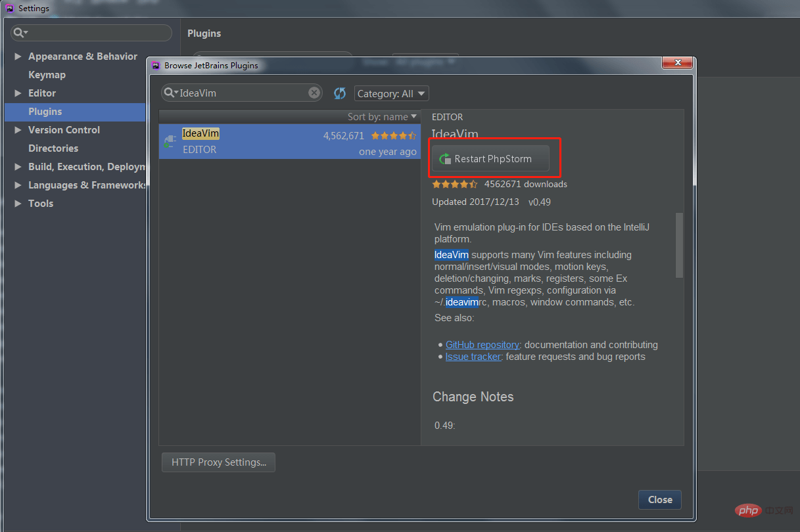Click the v0.49 version label

pos(540,202)
